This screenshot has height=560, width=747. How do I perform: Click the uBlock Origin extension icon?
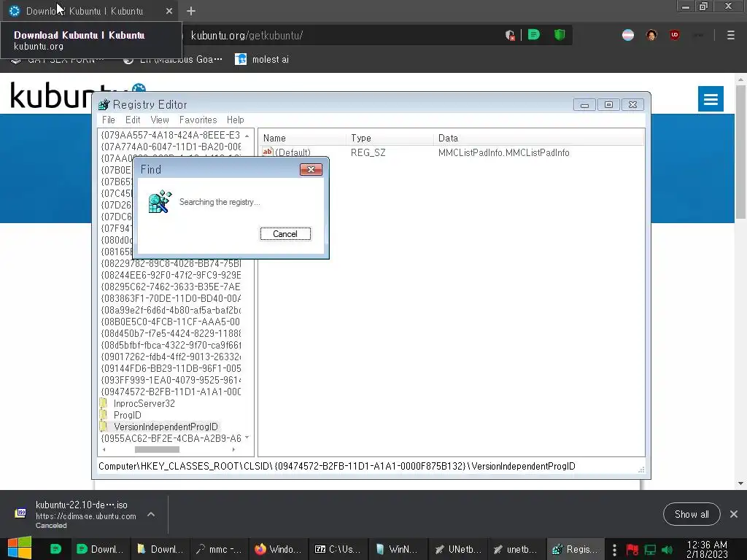(674, 35)
